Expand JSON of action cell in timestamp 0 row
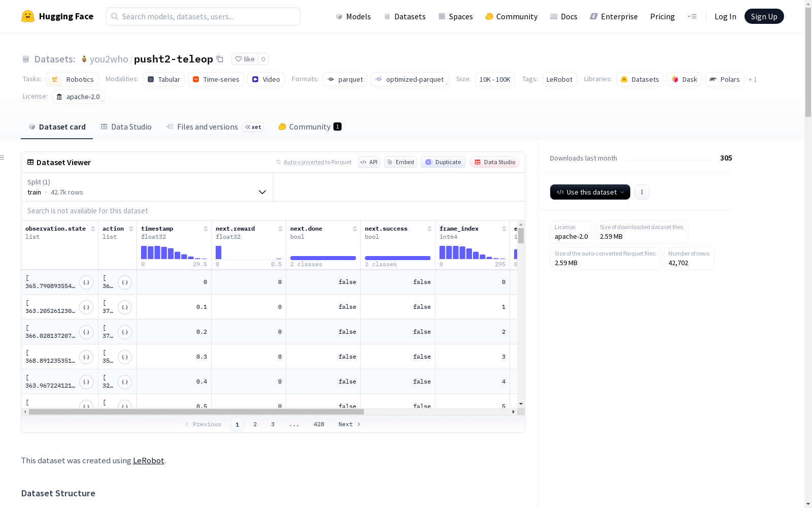The image size is (812, 508). (x=125, y=282)
